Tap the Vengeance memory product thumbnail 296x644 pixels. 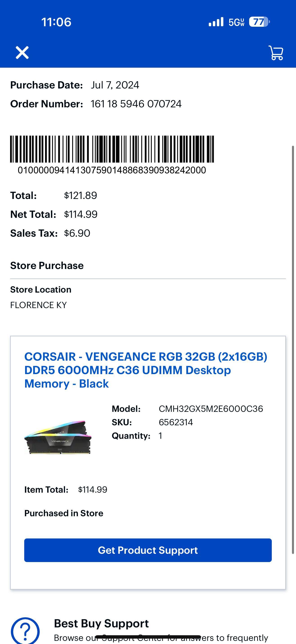[x=58, y=437]
